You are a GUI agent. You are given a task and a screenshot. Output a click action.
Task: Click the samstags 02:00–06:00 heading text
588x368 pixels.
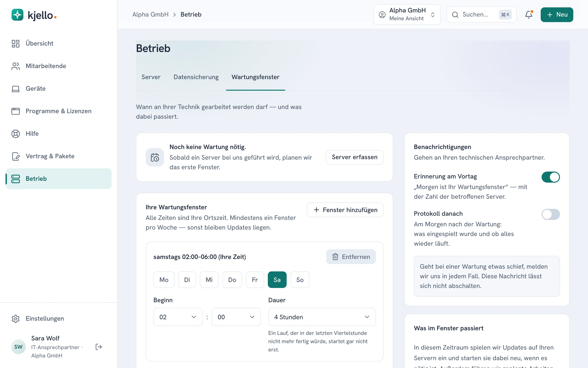199,257
